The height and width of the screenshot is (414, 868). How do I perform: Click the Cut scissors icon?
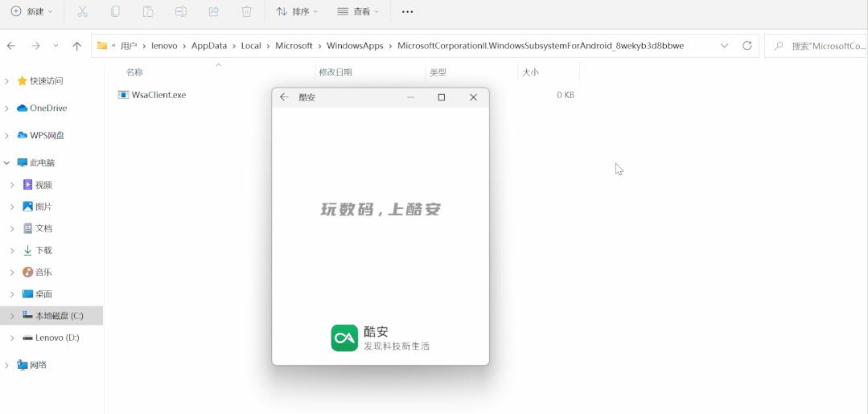click(x=83, y=11)
